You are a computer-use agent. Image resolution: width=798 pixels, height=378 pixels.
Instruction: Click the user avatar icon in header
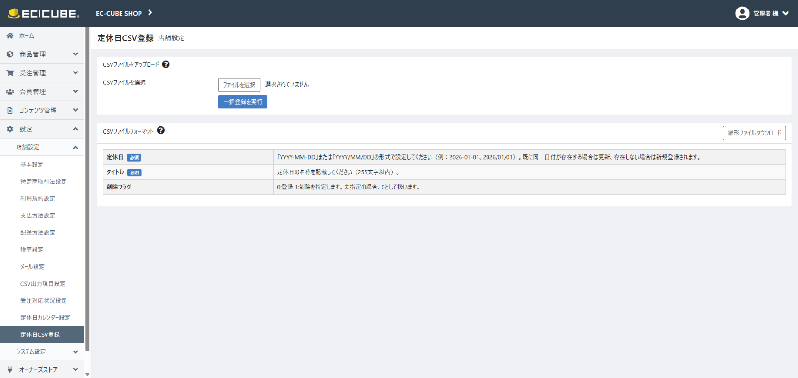[742, 13]
